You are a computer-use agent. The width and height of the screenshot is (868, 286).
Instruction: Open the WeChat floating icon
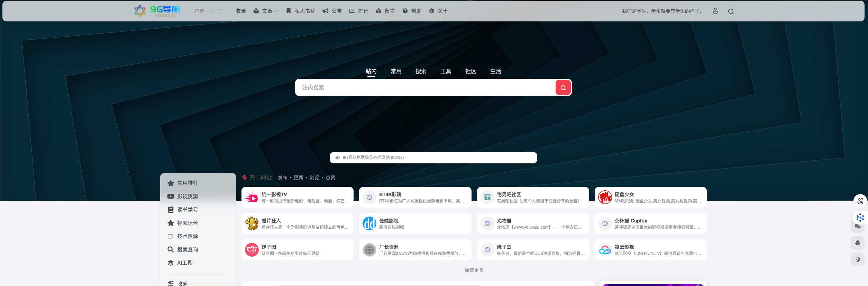pos(858,226)
